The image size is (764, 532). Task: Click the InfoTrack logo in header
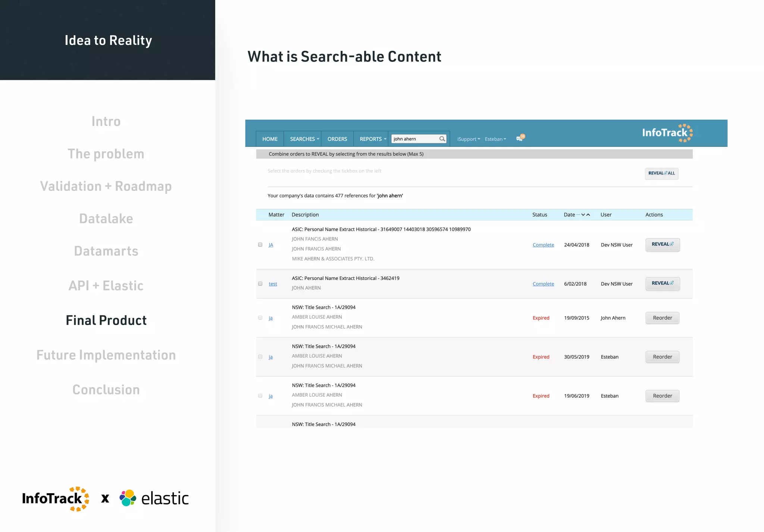pos(667,133)
